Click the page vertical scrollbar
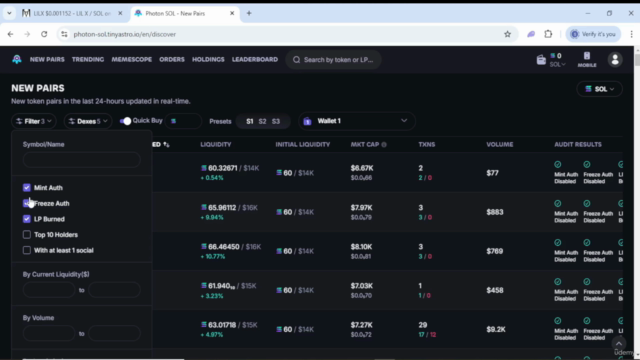The width and height of the screenshot is (640, 360). point(637,60)
